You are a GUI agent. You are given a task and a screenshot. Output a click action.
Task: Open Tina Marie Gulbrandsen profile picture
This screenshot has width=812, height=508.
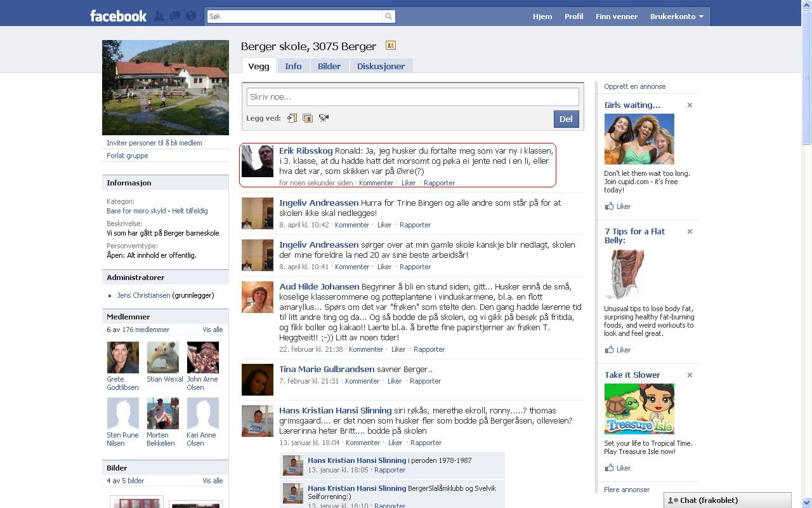tap(258, 380)
